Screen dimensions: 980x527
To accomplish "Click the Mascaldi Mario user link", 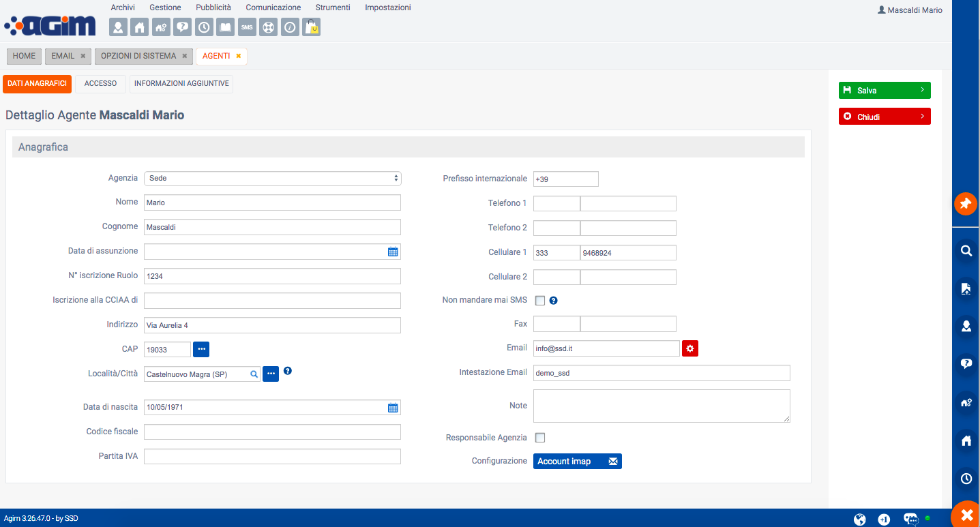I will [910, 10].
